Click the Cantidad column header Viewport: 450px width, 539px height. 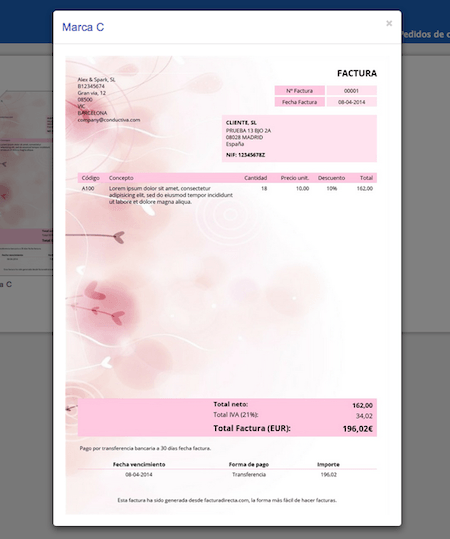pos(255,178)
